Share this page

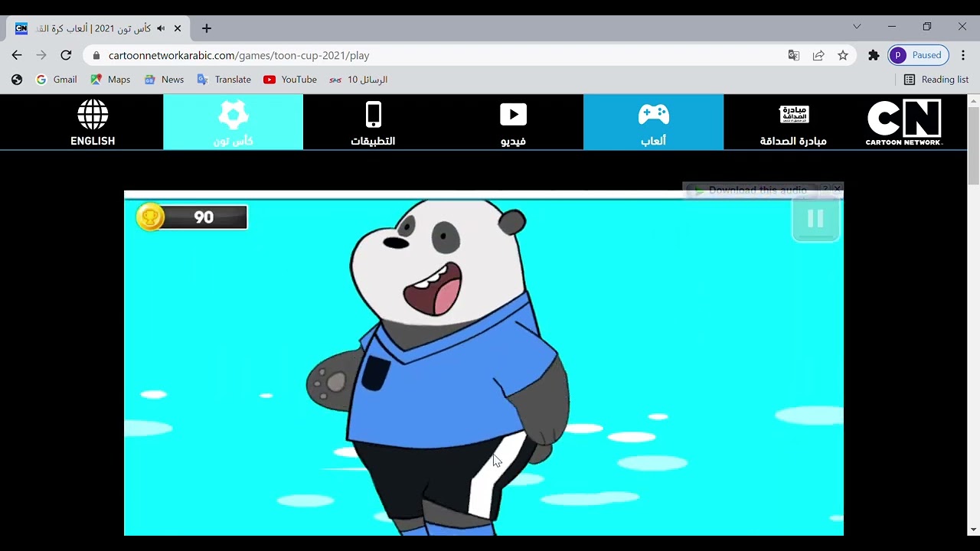pyautogui.click(x=818, y=55)
